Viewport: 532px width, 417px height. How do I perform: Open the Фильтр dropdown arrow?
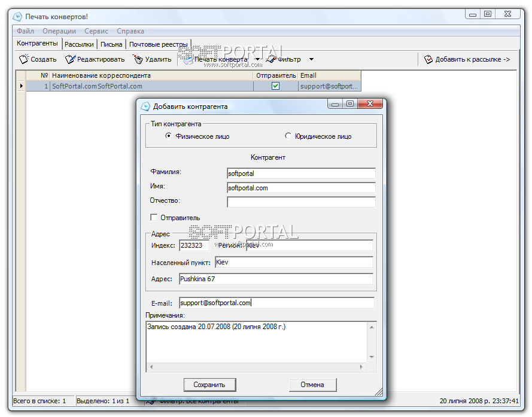(311, 59)
